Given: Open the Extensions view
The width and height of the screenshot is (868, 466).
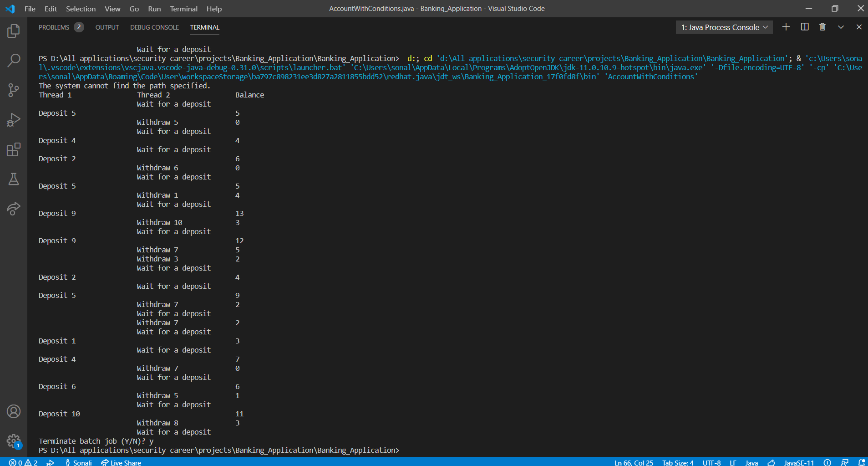Looking at the screenshot, I should (x=14, y=149).
